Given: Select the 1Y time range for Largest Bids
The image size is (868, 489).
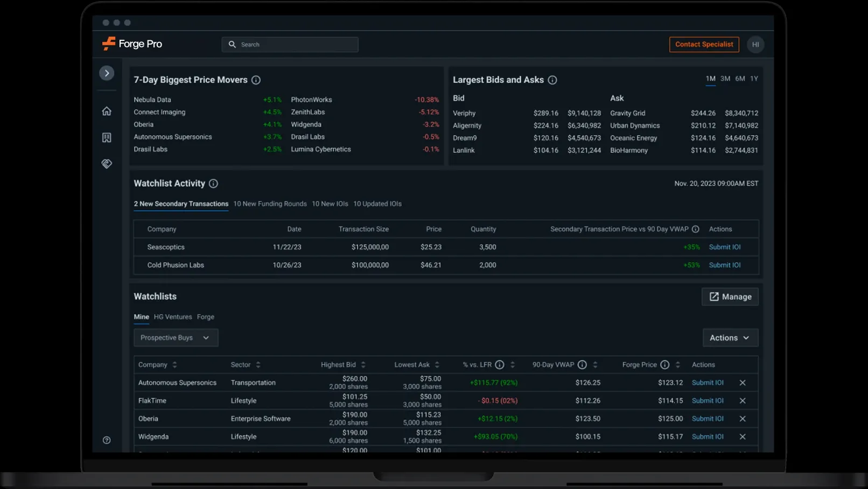Looking at the screenshot, I should (754, 78).
